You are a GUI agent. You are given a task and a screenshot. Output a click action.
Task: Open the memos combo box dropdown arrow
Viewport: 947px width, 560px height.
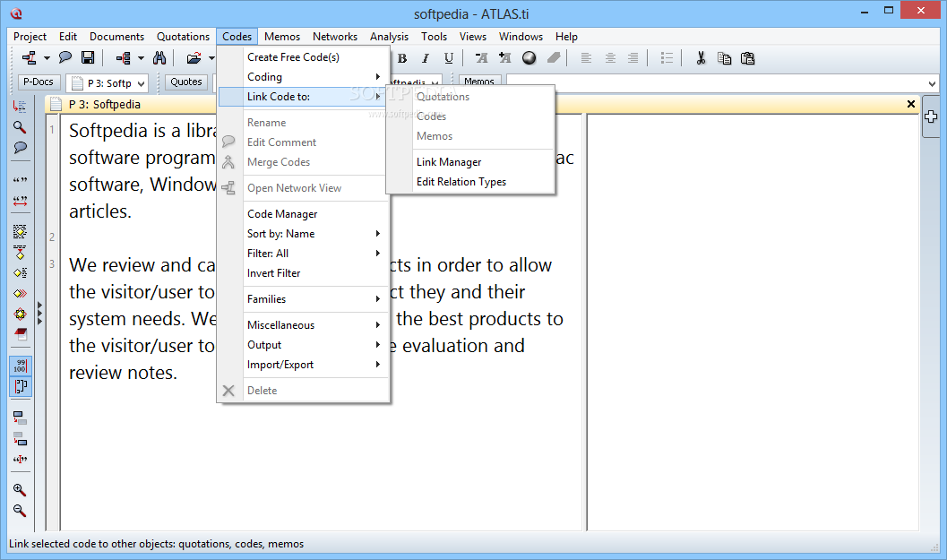(x=932, y=83)
